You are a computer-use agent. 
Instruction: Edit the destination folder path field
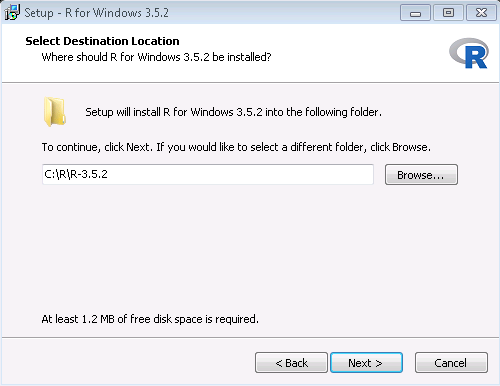208,174
